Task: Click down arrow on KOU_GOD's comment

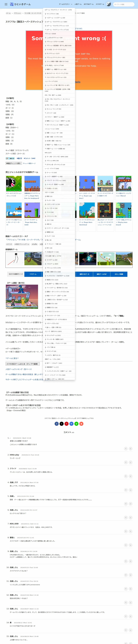Action: click(x=130, y=531)
